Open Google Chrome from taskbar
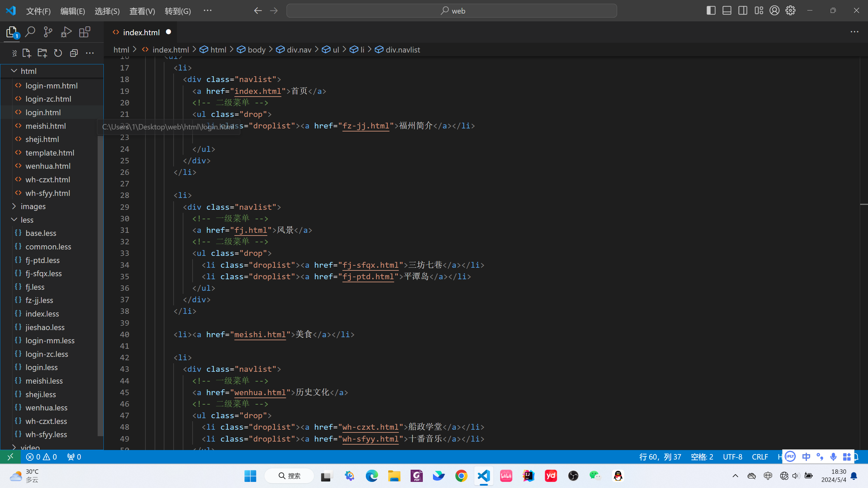 [x=461, y=476]
